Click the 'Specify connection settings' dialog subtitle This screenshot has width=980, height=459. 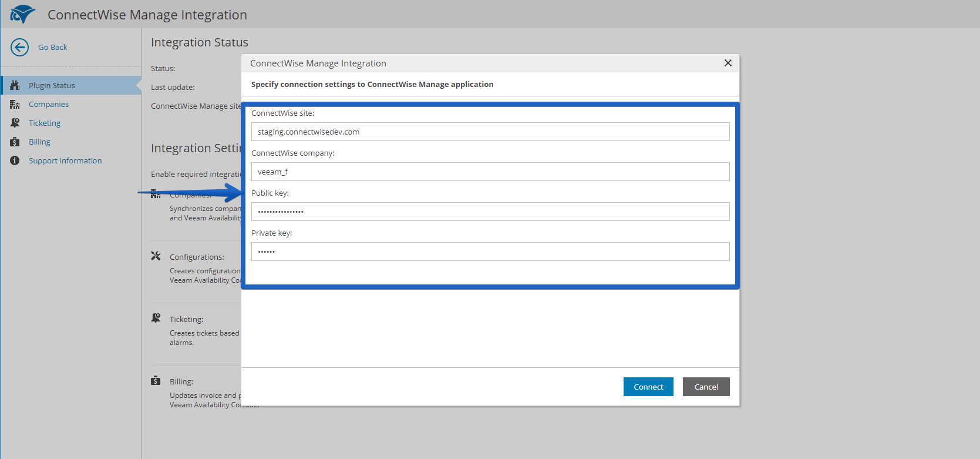(x=372, y=84)
